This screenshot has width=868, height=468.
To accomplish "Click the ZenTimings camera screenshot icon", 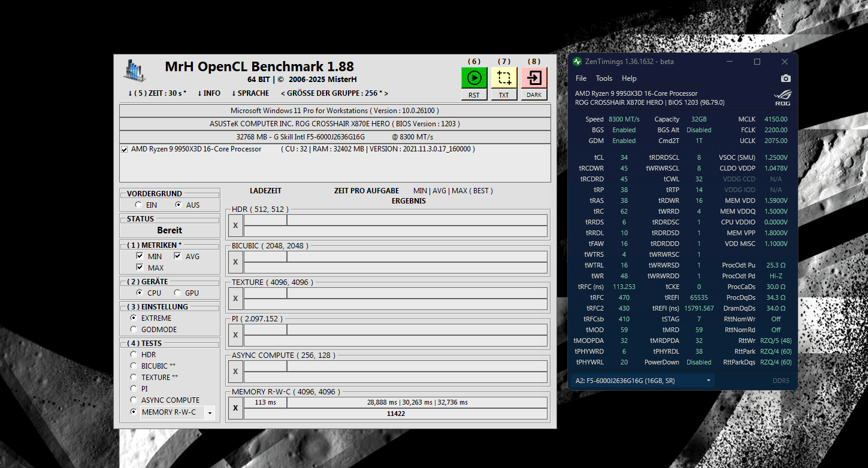I will pos(785,78).
